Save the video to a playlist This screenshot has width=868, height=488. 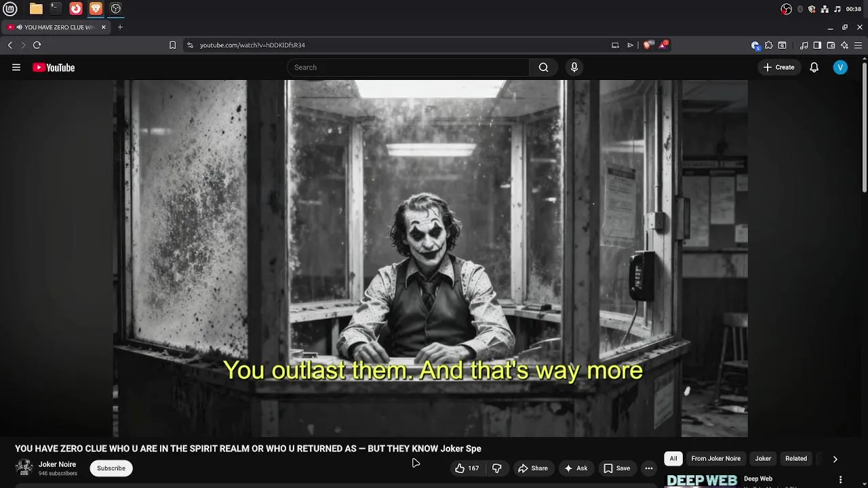click(x=617, y=468)
